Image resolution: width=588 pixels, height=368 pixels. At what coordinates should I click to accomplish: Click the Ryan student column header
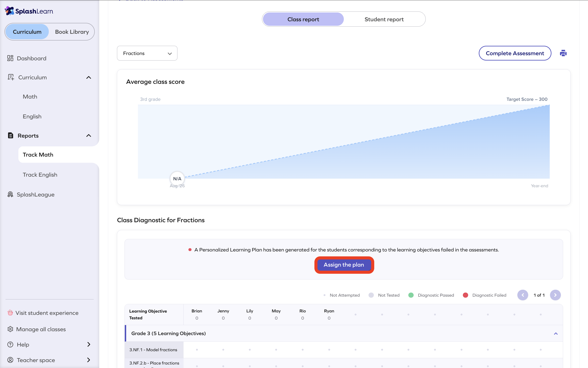[329, 314]
